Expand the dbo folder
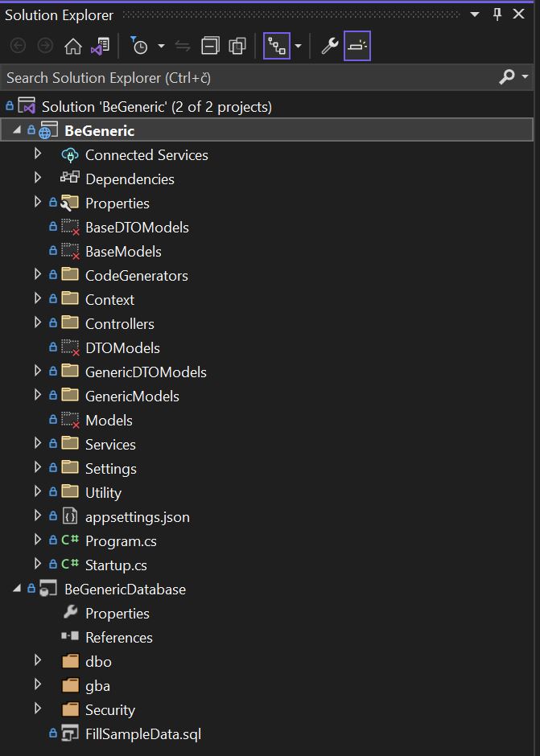540x756 pixels. (x=38, y=660)
